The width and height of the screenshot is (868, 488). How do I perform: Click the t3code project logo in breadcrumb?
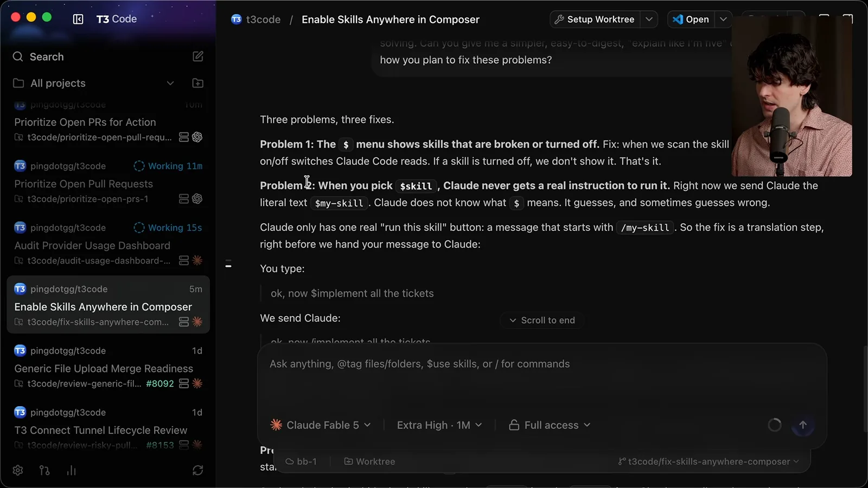237,20
